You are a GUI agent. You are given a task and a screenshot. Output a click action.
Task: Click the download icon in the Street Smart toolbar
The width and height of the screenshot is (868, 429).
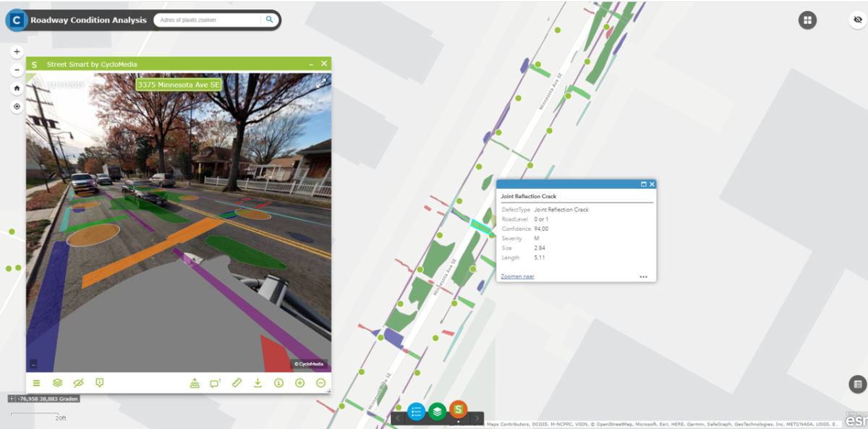[257, 382]
